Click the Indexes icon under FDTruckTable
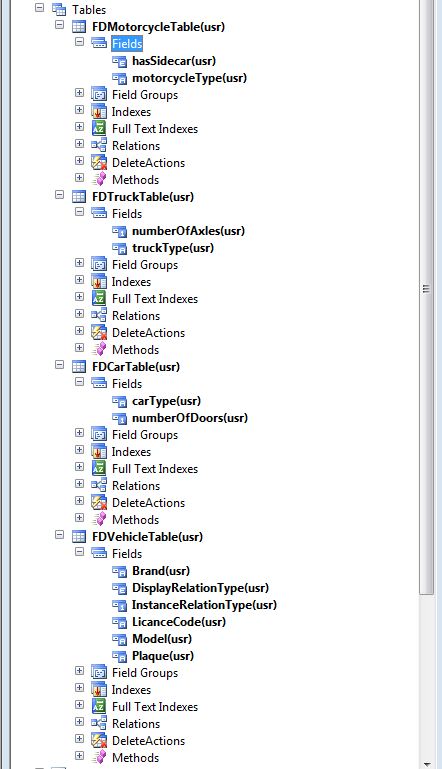Screen dimensions: 442x769 coord(99,282)
